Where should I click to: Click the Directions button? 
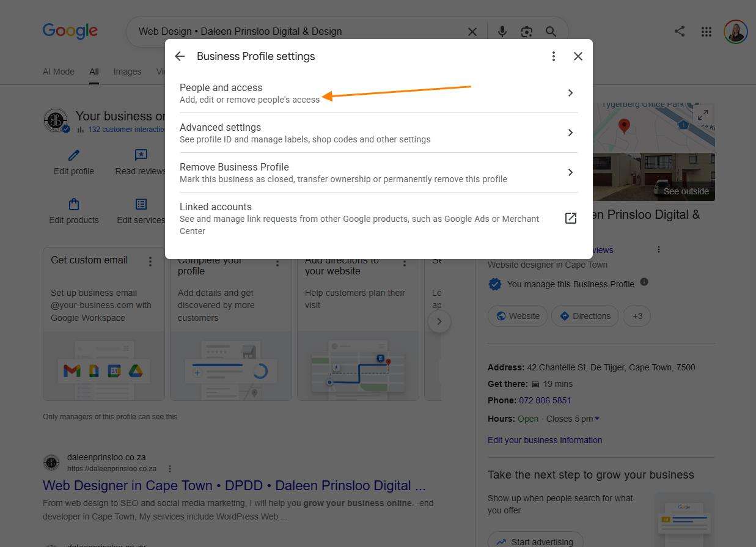(x=585, y=316)
